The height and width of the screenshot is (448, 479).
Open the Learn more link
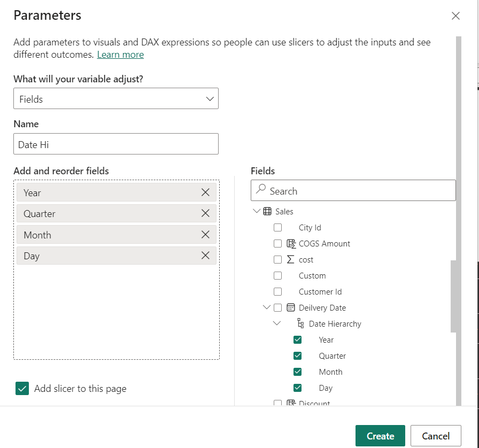(x=120, y=55)
